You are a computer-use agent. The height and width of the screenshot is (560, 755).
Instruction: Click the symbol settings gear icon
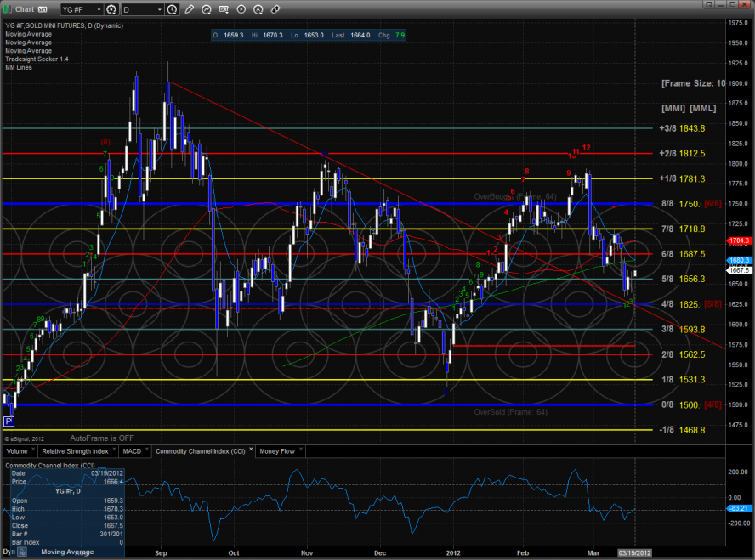point(111,9)
